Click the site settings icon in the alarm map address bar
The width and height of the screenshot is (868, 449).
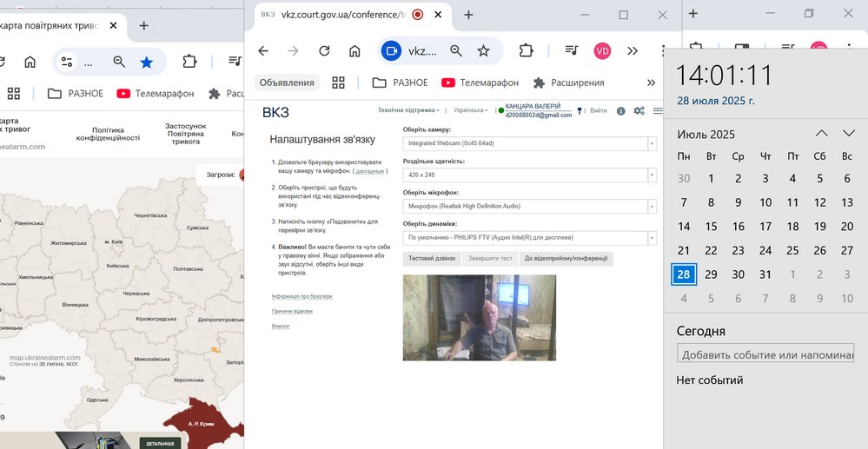[x=67, y=62]
